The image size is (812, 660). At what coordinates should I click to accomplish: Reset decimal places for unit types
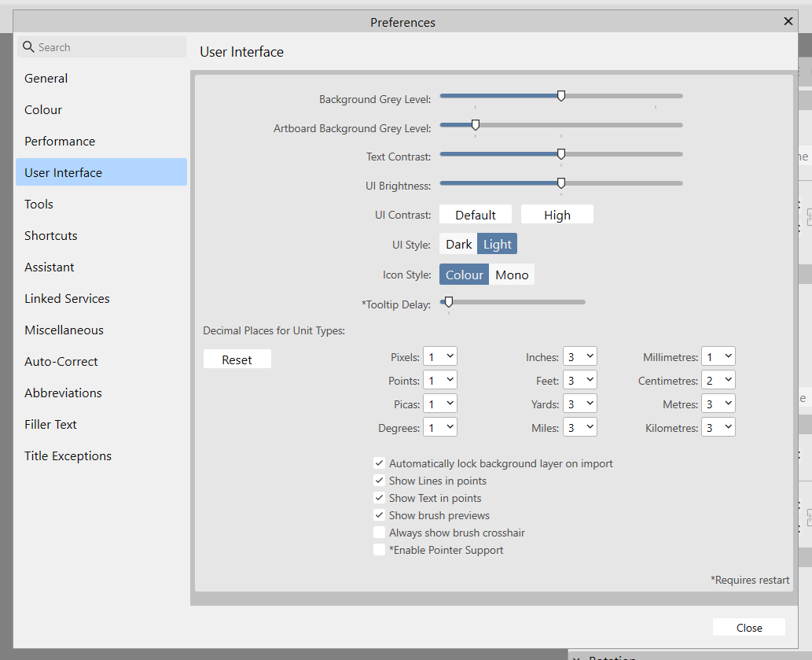(x=237, y=358)
